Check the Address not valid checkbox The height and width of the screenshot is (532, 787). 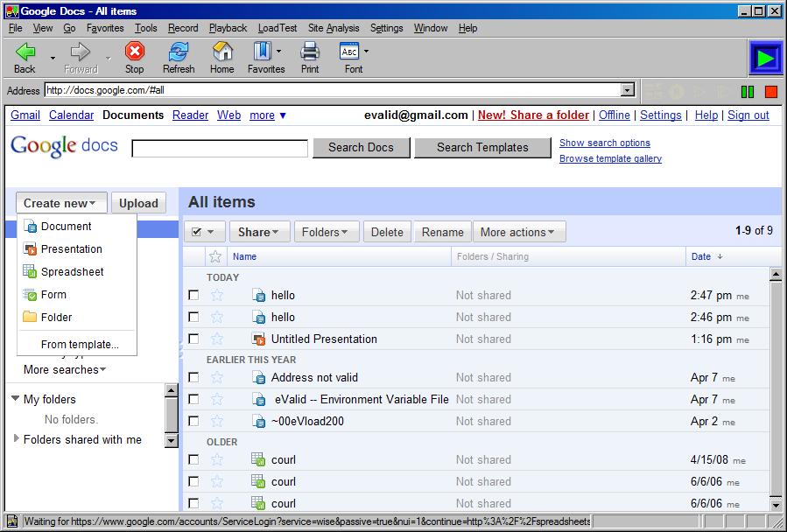(193, 377)
